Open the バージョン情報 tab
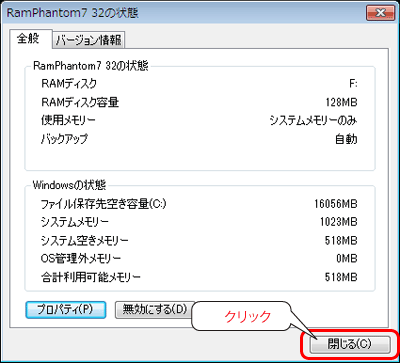The width and height of the screenshot is (400, 363). (89, 41)
